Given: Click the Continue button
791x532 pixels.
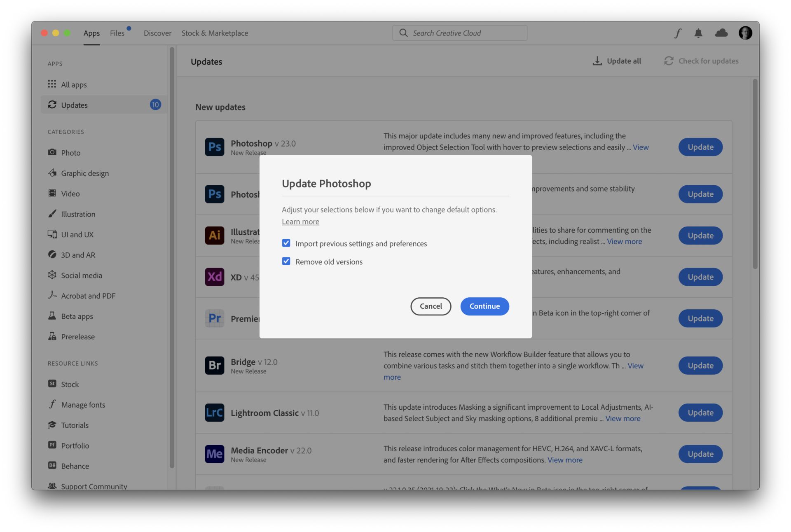Looking at the screenshot, I should [x=484, y=306].
